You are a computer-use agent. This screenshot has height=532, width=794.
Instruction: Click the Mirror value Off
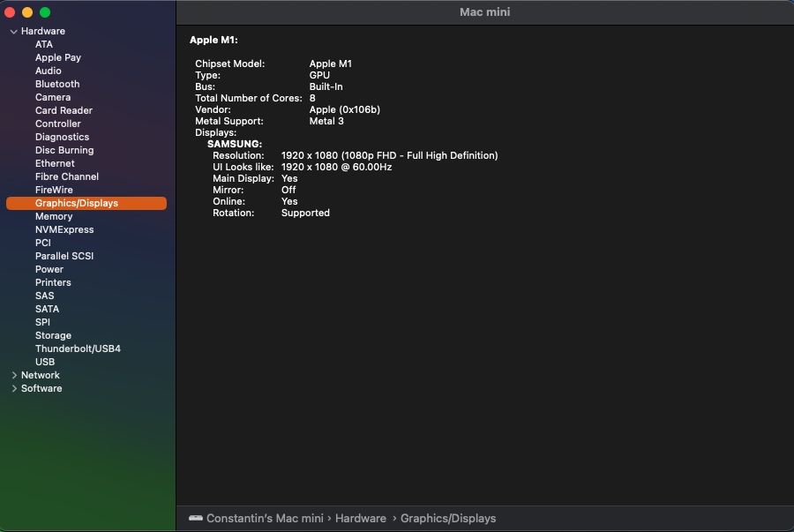pos(288,190)
